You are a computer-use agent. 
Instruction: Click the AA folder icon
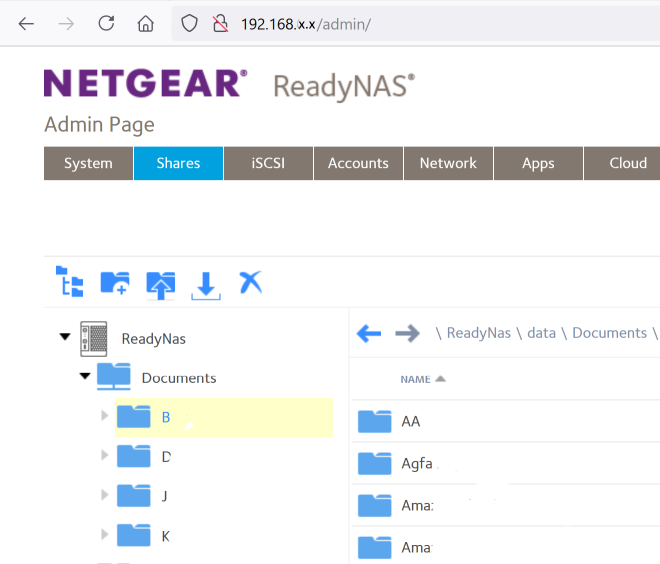click(x=375, y=421)
